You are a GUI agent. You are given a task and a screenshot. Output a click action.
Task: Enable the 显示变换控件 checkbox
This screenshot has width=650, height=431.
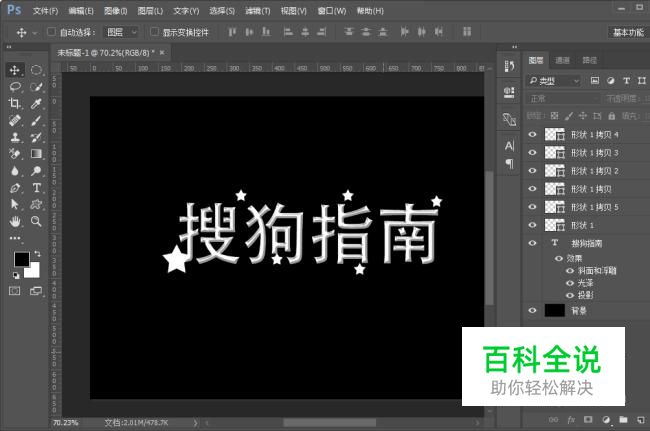click(x=154, y=31)
